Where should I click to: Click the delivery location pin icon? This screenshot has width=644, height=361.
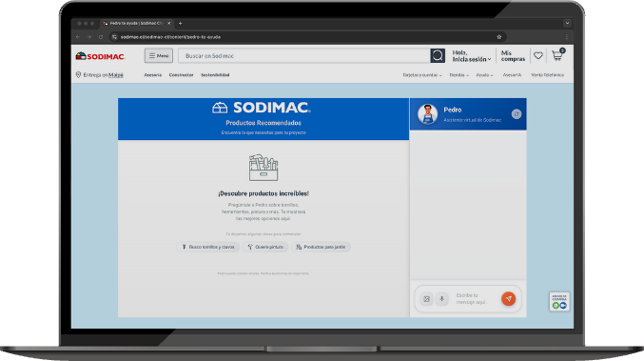[x=78, y=75]
